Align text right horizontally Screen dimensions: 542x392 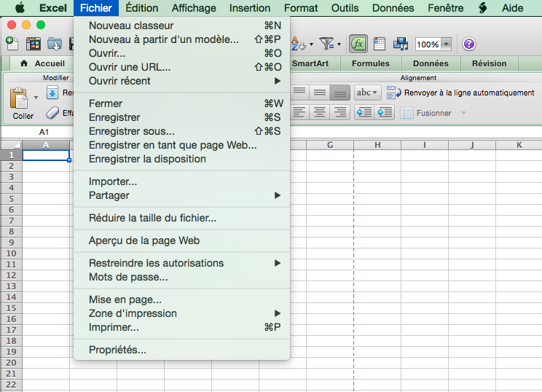[339, 112]
